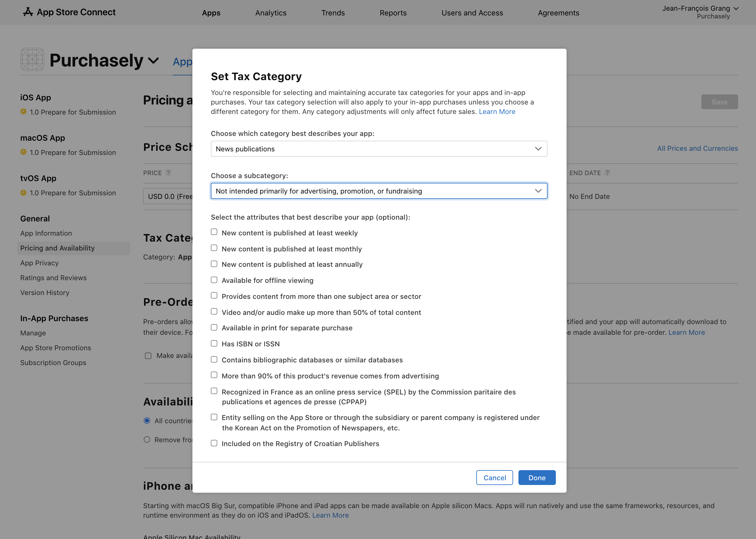Click the iOS App yellow status icon
The image size is (756, 539).
(x=23, y=112)
